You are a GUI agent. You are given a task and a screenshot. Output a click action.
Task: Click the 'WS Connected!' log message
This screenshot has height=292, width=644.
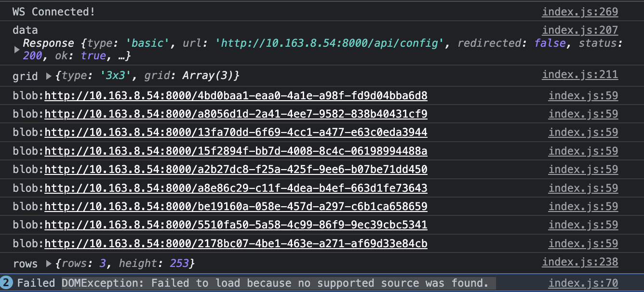pyautogui.click(x=54, y=12)
